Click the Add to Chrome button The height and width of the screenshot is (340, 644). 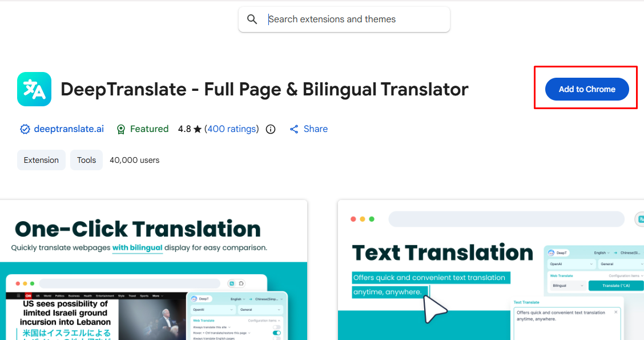coord(587,89)
